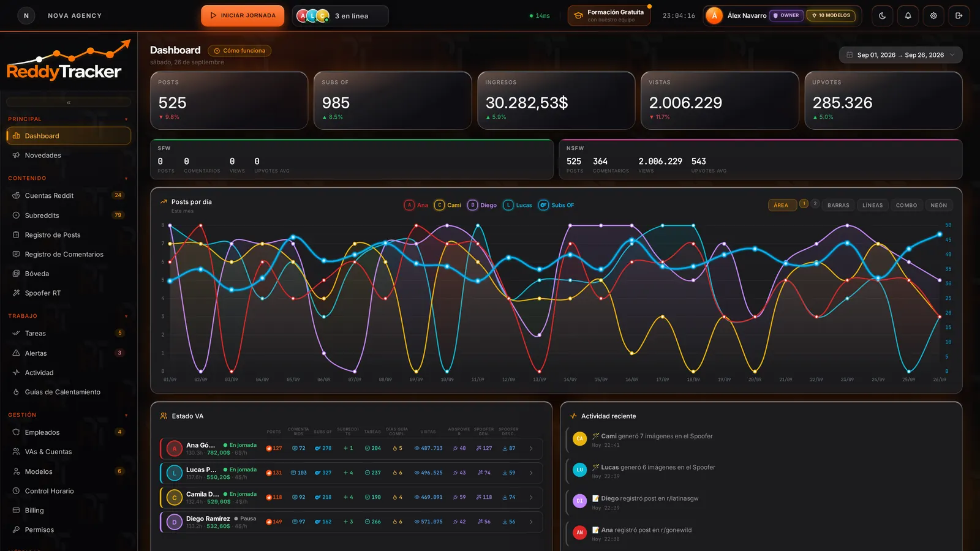Click the Novedades megaphone icon
Screen dimensions: 980x551
pyautogui.click(x=17, y=156)
